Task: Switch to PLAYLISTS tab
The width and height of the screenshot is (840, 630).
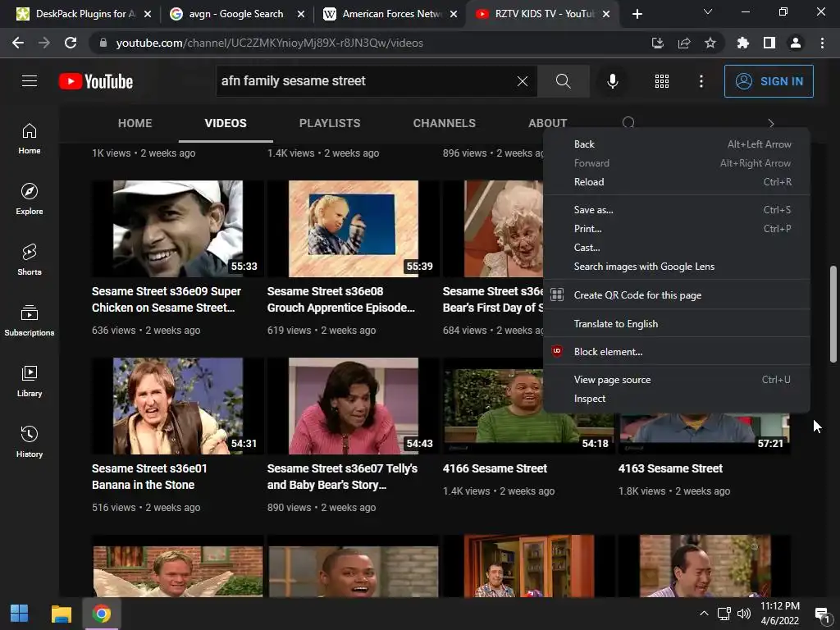Action: click(330, 123)
